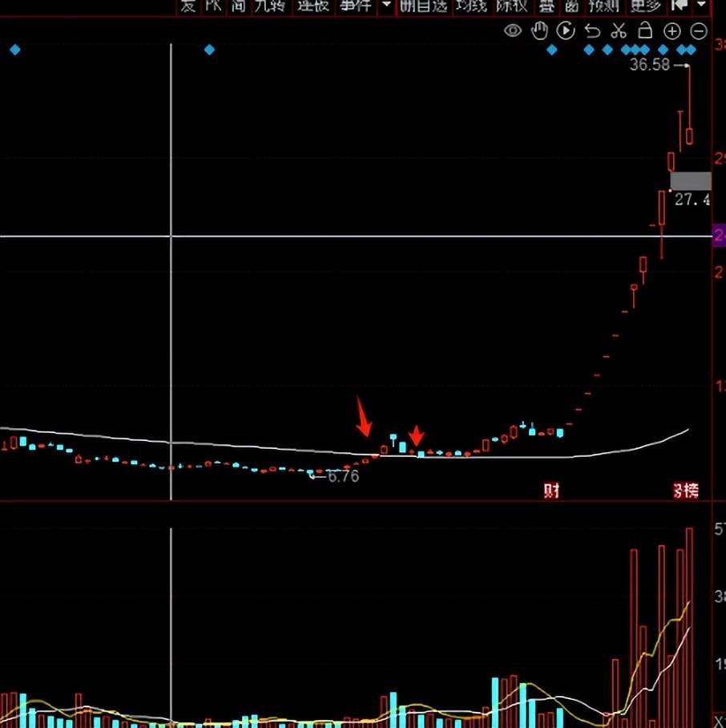Open the 连板 tab
The width and height of the screenshot is (726, 728).
tap(313, 6)
